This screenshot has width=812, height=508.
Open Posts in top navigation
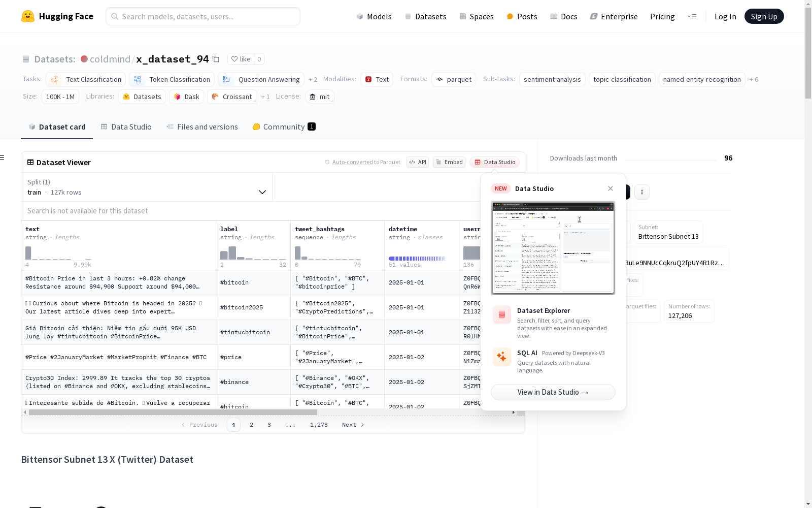pos(522,16)
